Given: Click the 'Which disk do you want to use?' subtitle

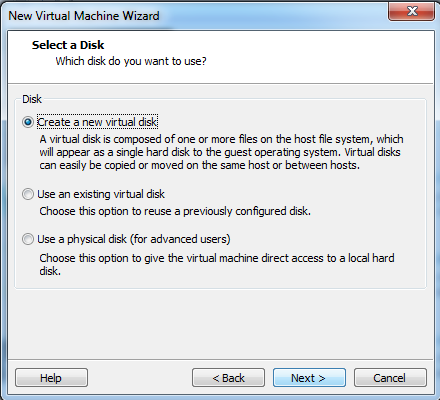Looking at the screenshot, I should (x=131, y=61).
